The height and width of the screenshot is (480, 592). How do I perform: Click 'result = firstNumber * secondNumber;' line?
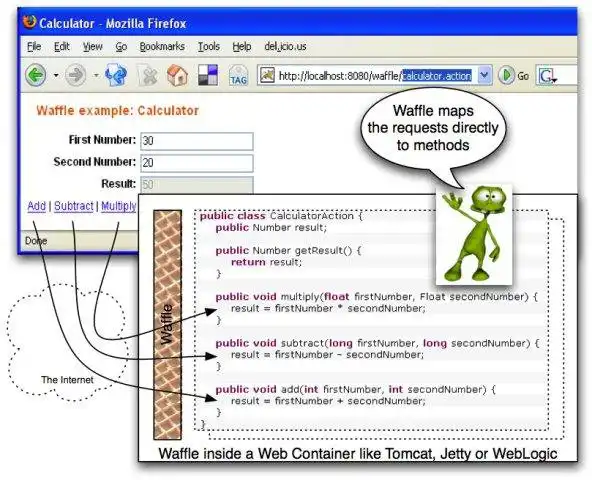click(x=328, y=309)
